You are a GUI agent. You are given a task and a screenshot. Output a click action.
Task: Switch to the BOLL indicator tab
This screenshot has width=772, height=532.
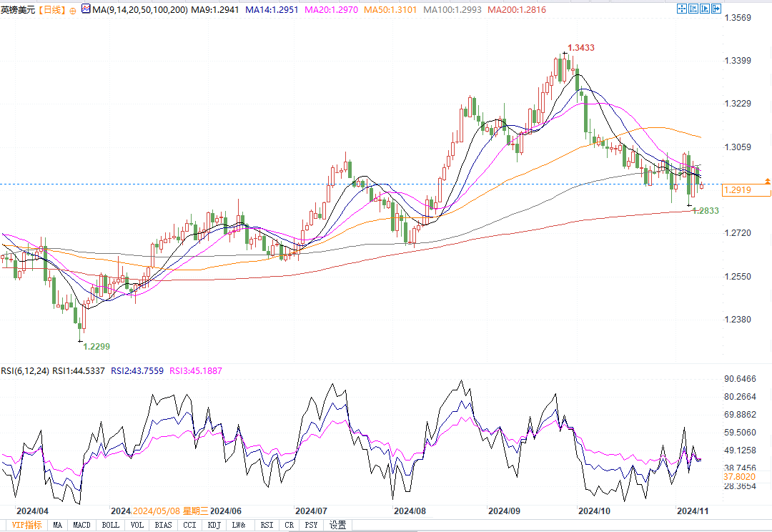110,526
